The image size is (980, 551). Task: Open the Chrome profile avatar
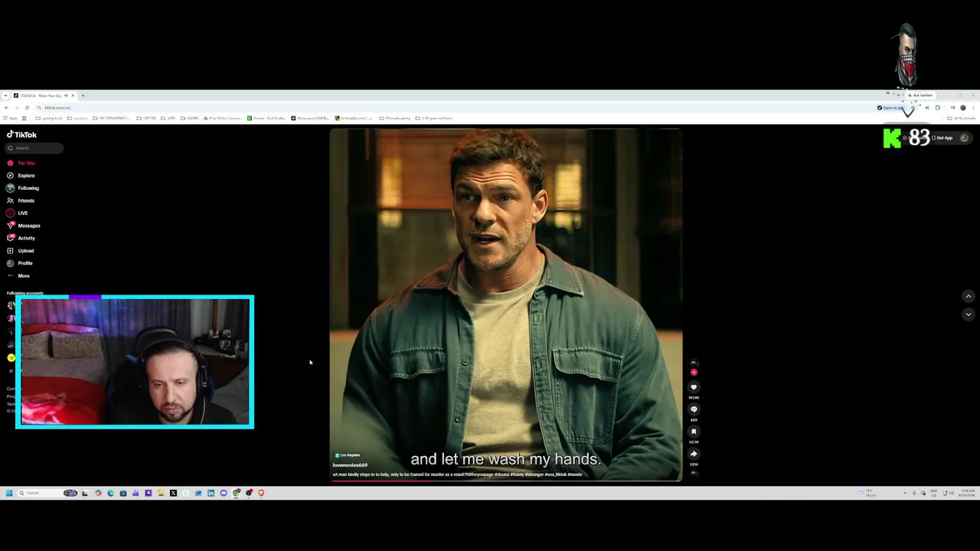962,108
